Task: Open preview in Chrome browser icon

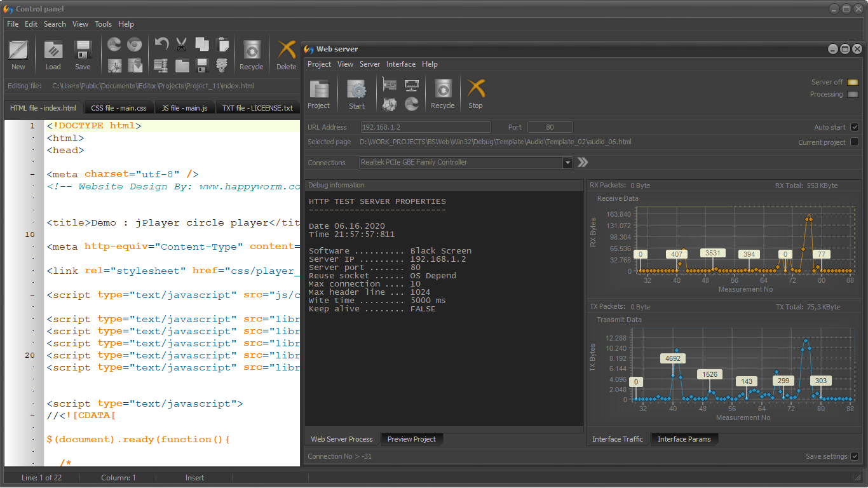Action: pos(134,44)
